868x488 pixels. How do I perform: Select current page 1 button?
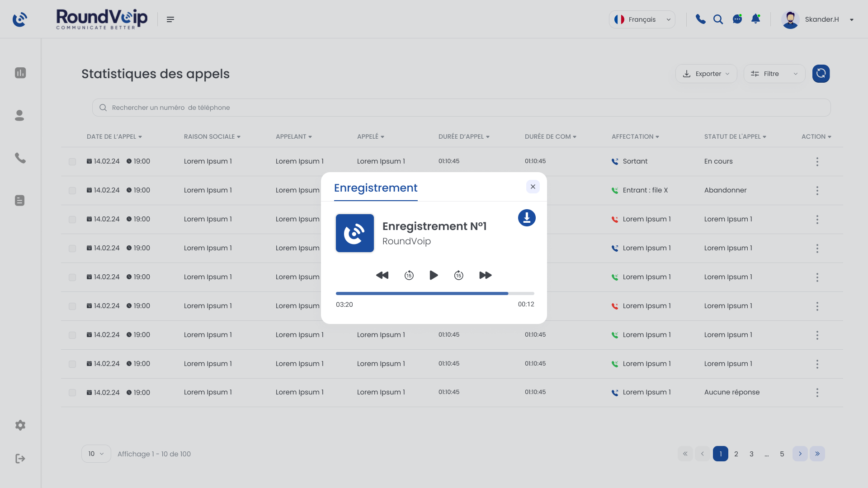(x=721, y=454)
